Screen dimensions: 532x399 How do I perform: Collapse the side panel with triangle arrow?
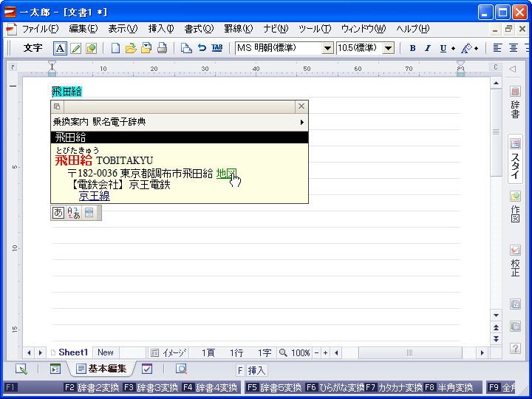pos(512,69)
